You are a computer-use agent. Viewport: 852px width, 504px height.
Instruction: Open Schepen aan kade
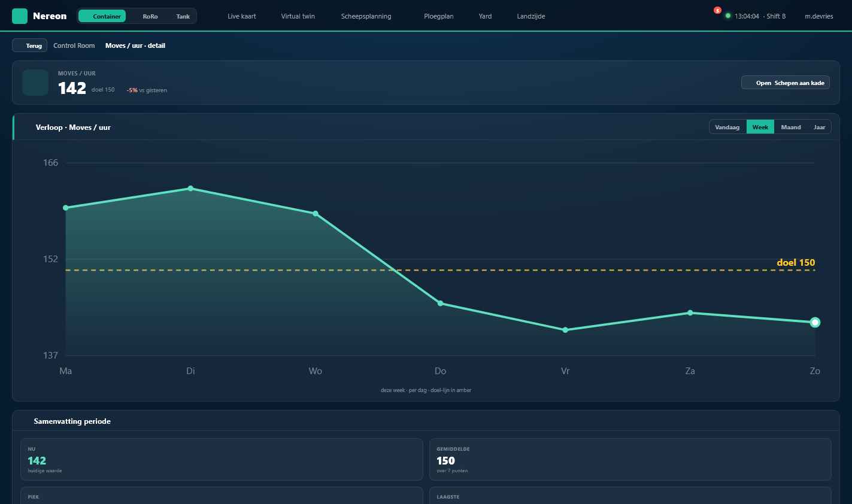(786, 83)
